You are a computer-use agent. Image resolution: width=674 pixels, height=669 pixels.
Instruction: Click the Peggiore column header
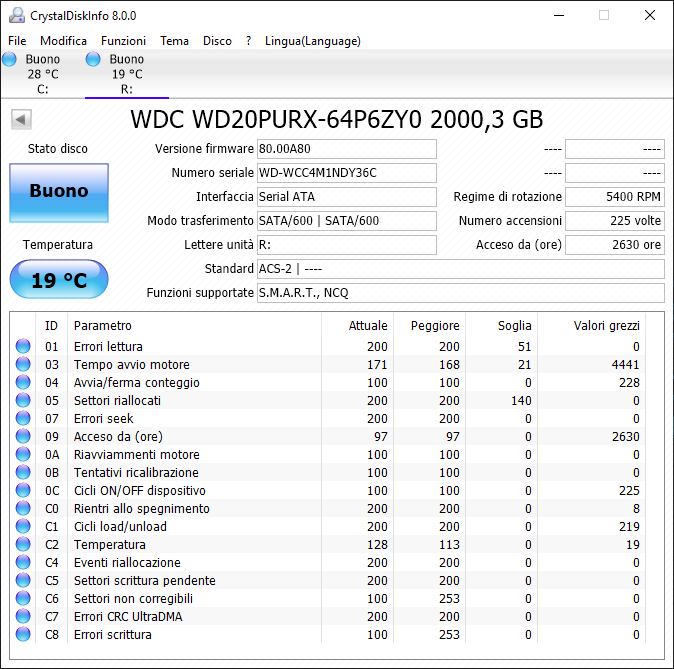pyautogui.click(x=429, y=325)
